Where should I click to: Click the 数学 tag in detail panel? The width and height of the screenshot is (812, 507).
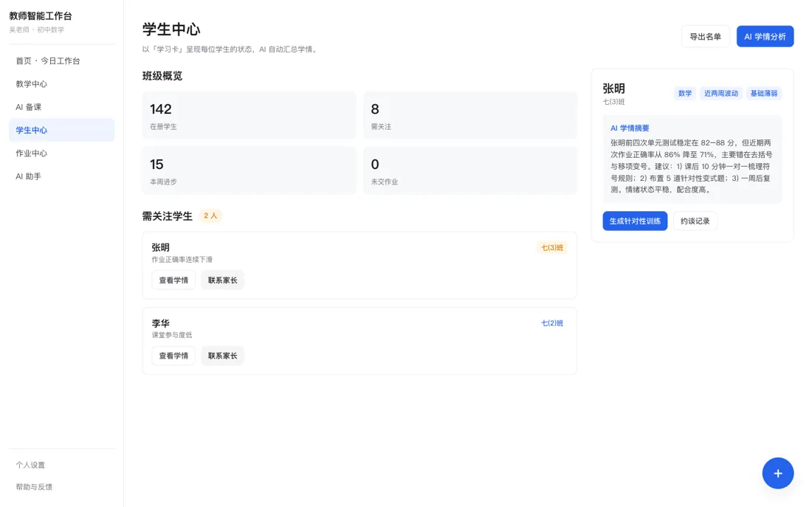tap(684, 93)
